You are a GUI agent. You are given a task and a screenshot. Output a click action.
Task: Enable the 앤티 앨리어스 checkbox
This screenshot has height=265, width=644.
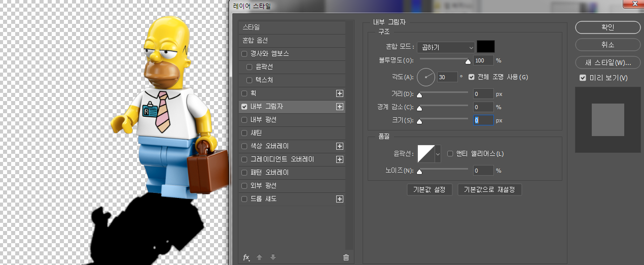coord(450,154)
